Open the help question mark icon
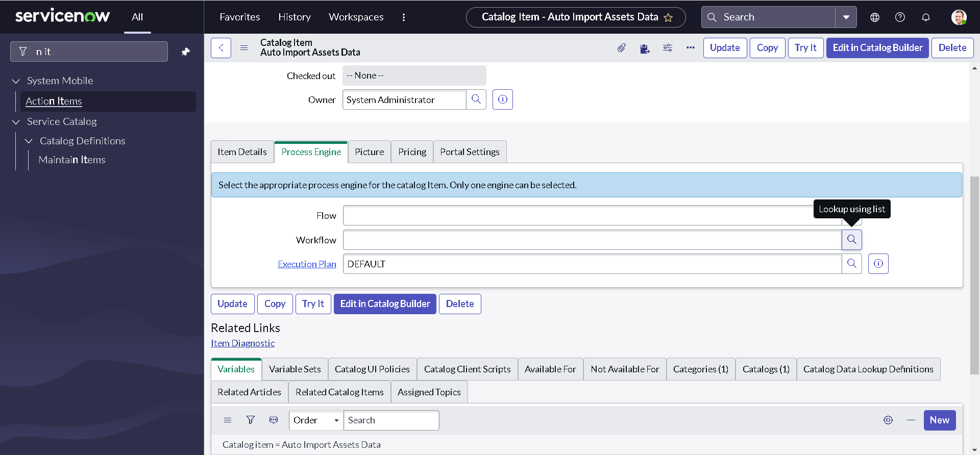Screen dimensions: 980x455 coord(900,17)
